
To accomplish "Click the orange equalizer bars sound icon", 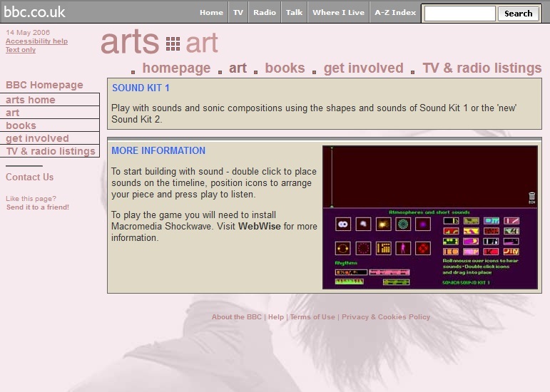I will [383, 248].
